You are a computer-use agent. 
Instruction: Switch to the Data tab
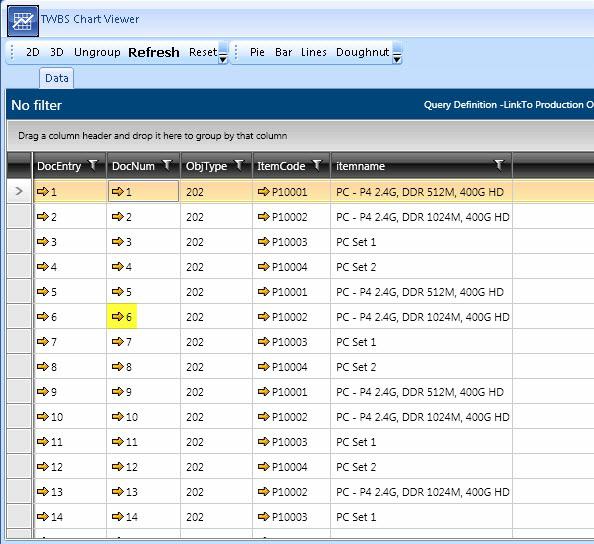click(x=56, y=78)
